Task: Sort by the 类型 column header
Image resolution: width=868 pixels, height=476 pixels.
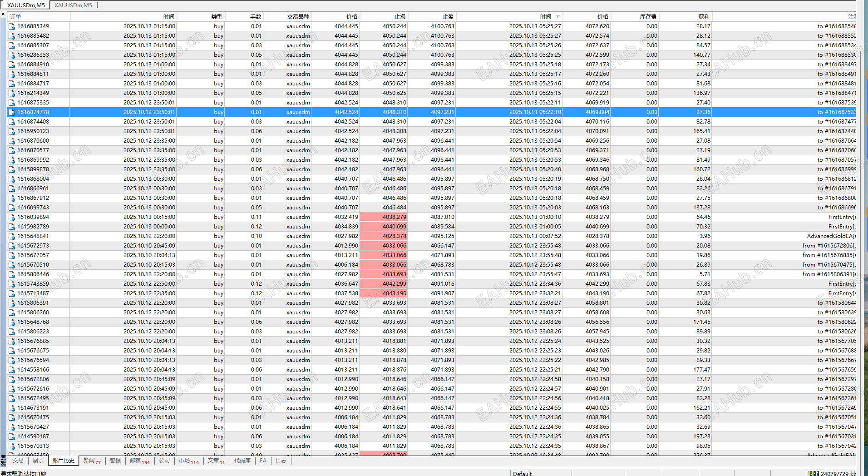Action: tap(201, 17)
